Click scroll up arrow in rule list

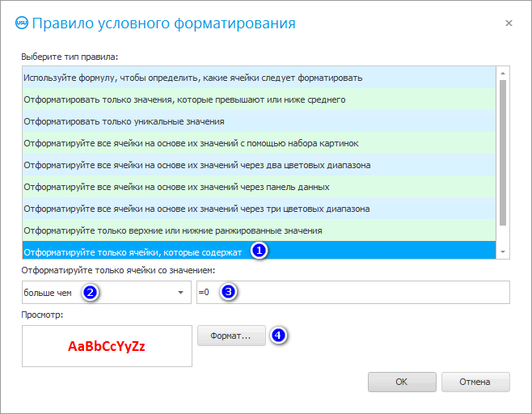coord(503,74)
